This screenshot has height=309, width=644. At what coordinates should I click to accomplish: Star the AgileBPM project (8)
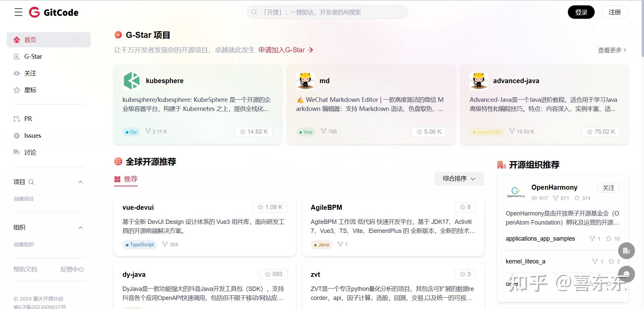(x=465, y=207)
